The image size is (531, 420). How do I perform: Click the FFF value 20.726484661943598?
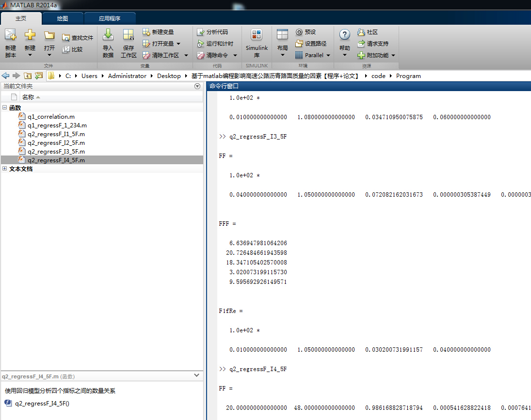point(257,252)
